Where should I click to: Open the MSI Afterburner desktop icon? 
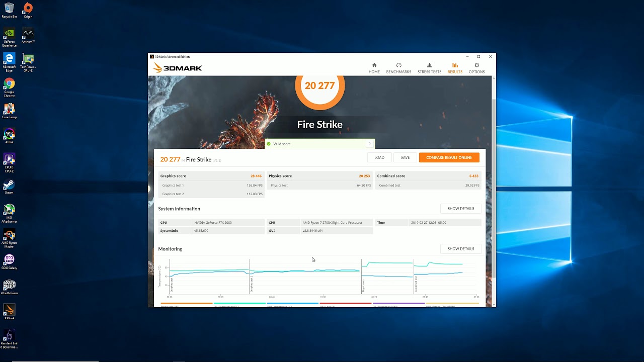(x=9, y=213)
